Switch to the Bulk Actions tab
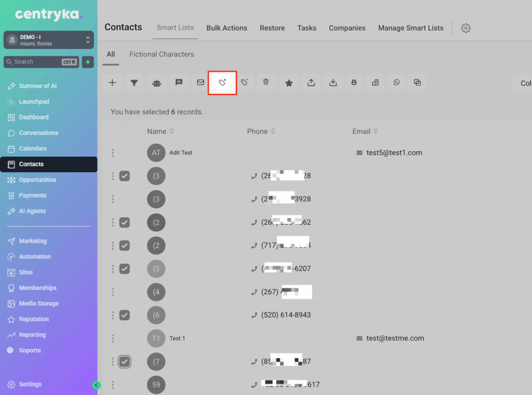This screenshot has height=395, width=532. click(x=227, y=28)
